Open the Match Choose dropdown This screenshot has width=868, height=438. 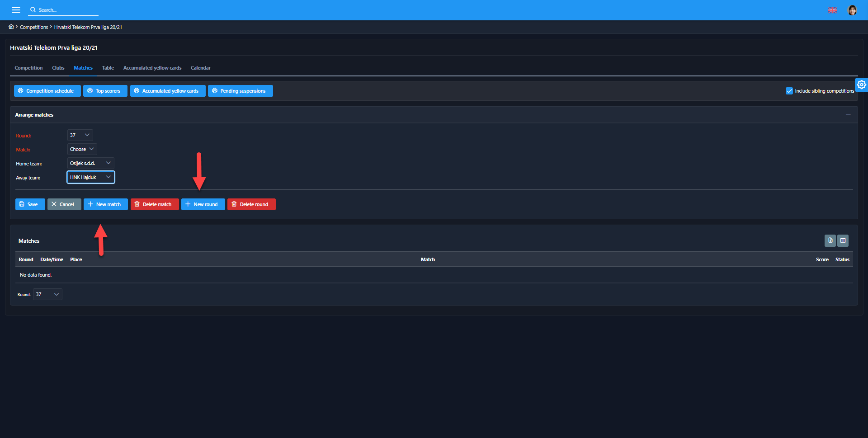(x=82, y=149)
